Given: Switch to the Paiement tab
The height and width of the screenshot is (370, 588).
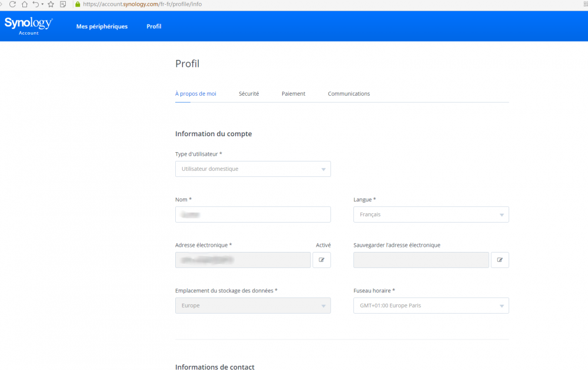Looking at the screenshot, I should [293, 94].
